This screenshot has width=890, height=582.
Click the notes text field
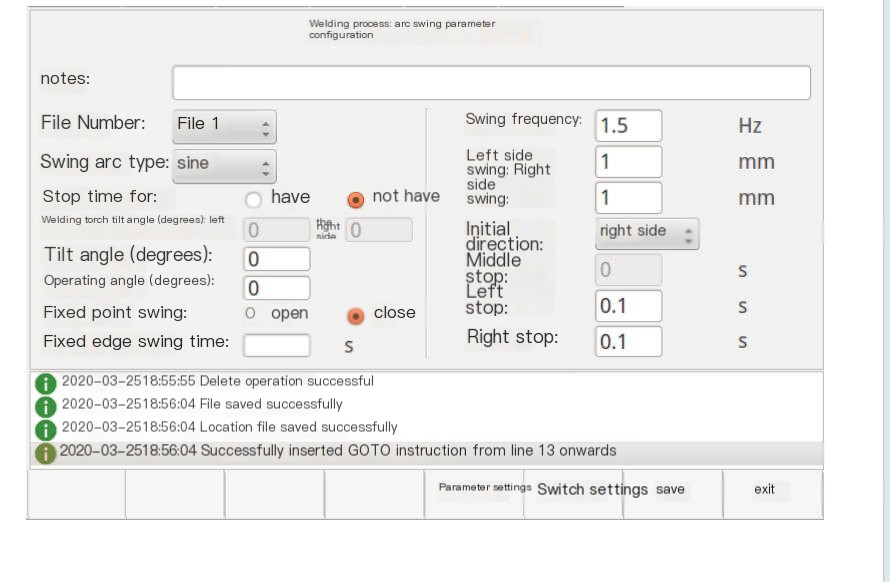[491, 83]
